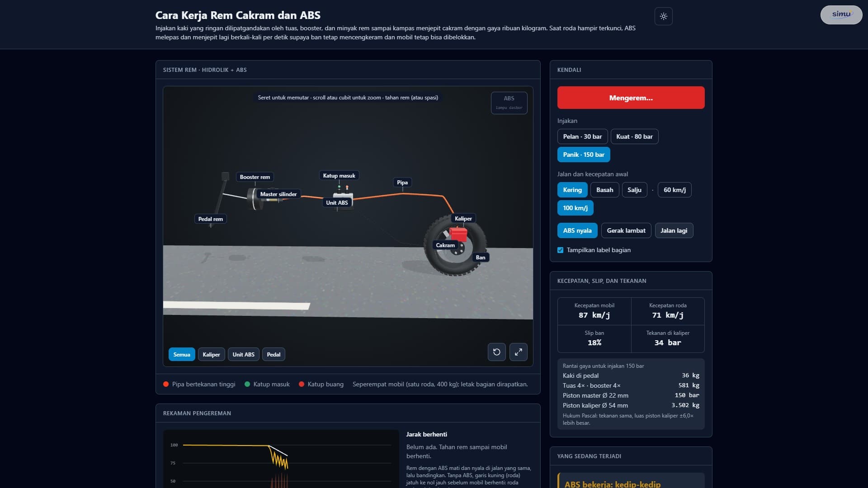The width and height of the screenshot is (868, 488).
Task: Click the Master silinder label
Action: (278, 194)
